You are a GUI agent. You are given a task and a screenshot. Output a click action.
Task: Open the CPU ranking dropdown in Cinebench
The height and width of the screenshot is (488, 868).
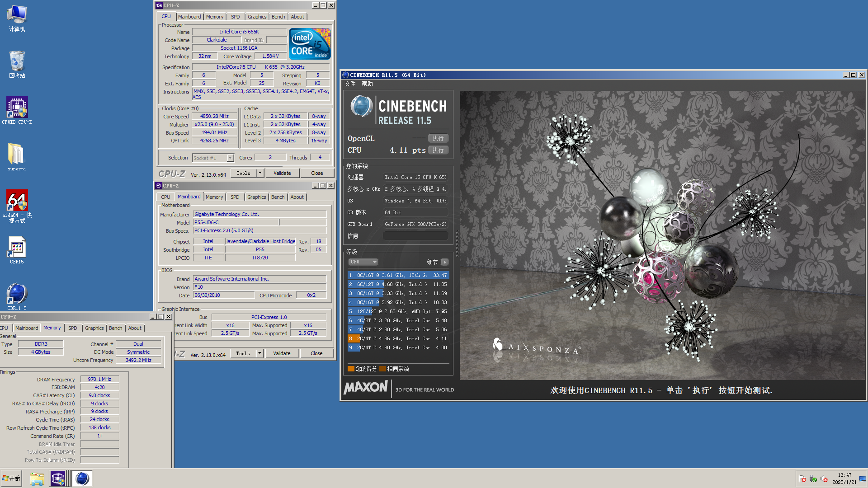pyautogui.click(x=363, y=262)
